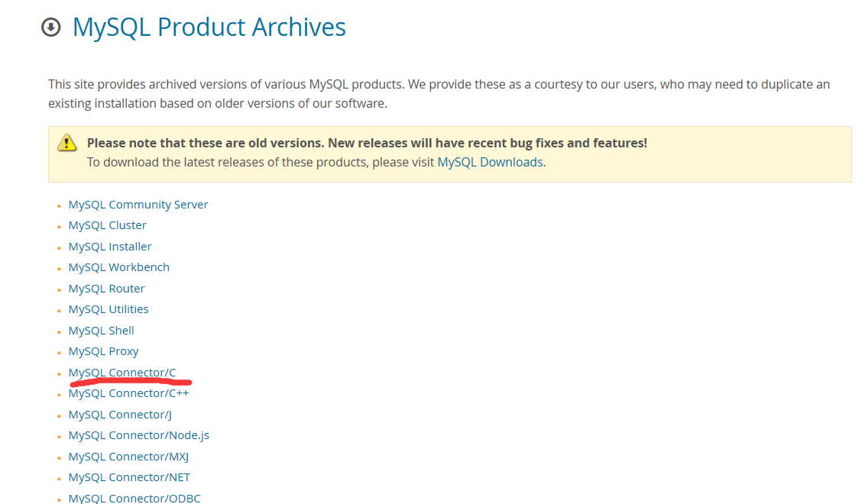Image resolution: width=868 pixels, height=504 pixels.
Task: Click the underlined MySQL Connector/C link
Action: click(x=121, y=372)
